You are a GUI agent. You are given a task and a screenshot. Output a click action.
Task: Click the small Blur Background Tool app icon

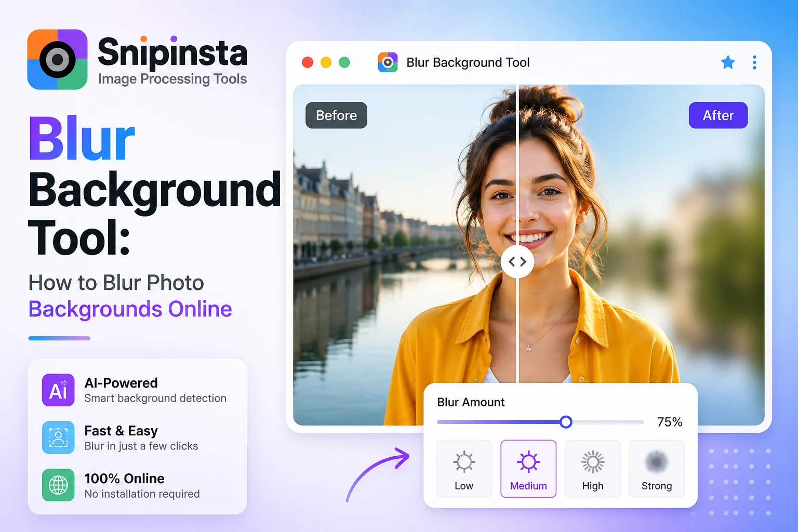[388, 62]
